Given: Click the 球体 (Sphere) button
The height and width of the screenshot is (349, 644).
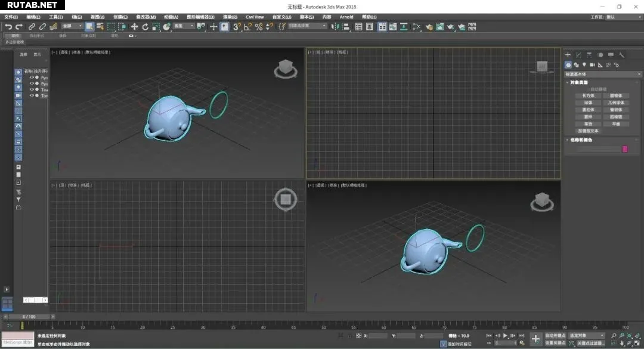Looking at the screenshot, I should [588, 103].
